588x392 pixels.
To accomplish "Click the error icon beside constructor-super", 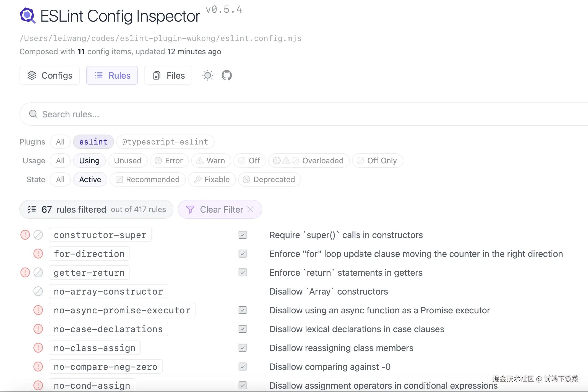I will click(x=25, y=235).
